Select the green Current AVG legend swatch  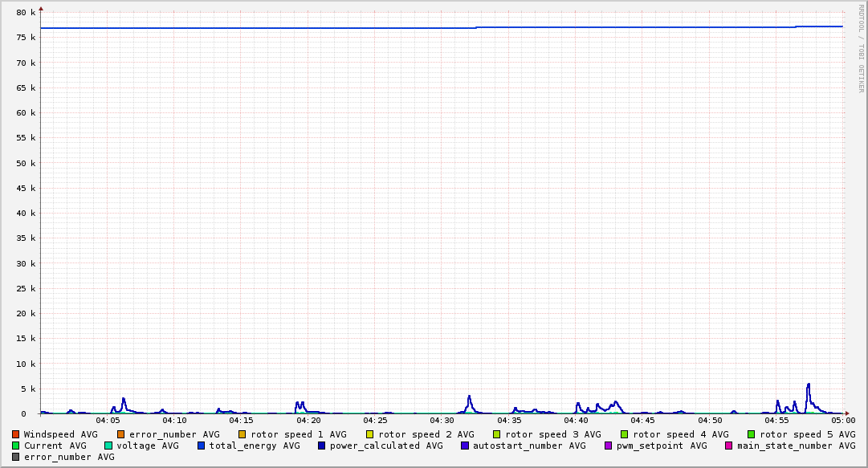point(15,446)
